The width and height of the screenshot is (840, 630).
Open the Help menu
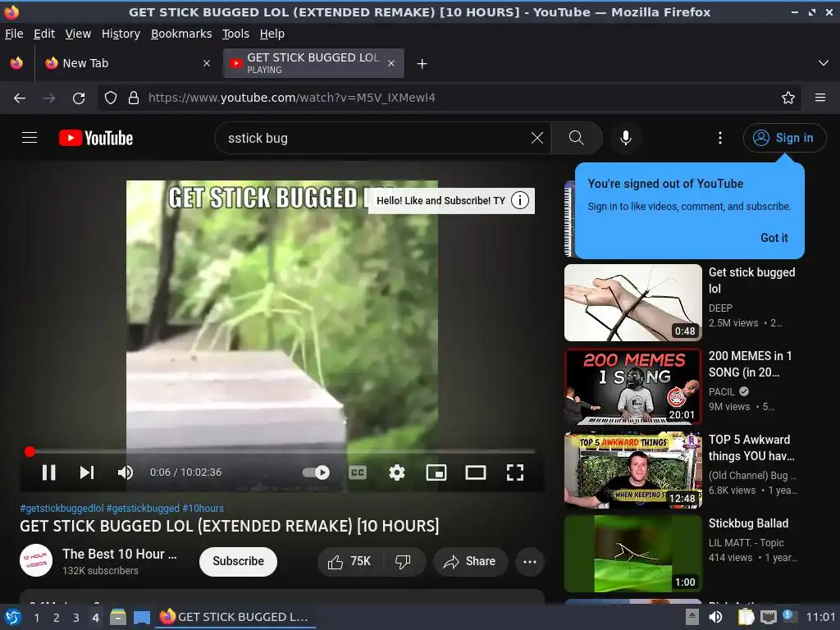click(x=272, y=34)
